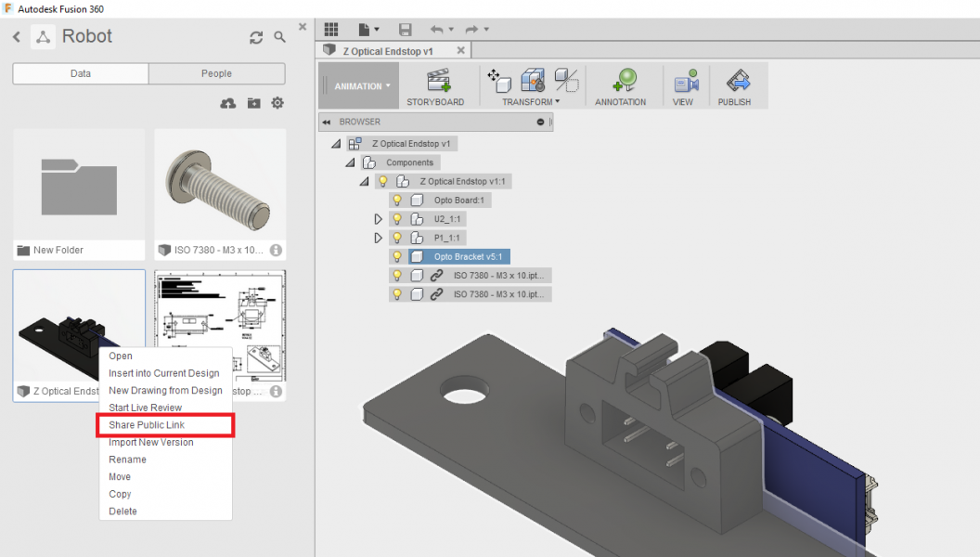
Task: Open the New Folder thumbnail
Action: 79,184
